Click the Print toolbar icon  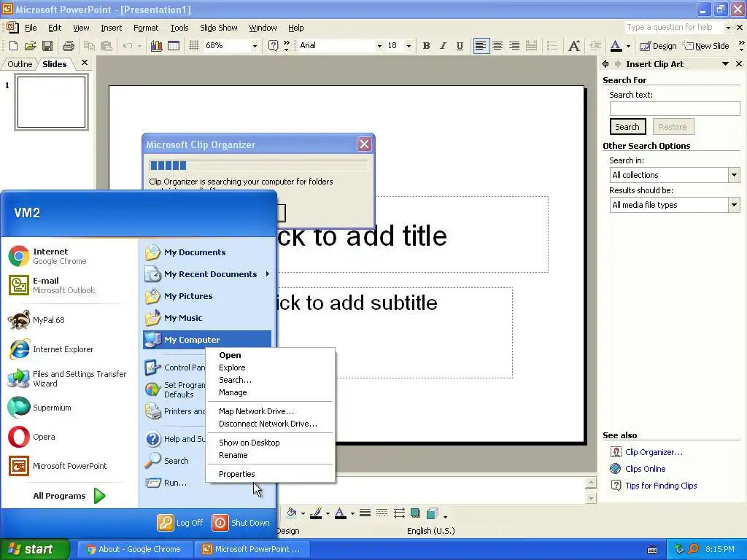tap(68, 46)
